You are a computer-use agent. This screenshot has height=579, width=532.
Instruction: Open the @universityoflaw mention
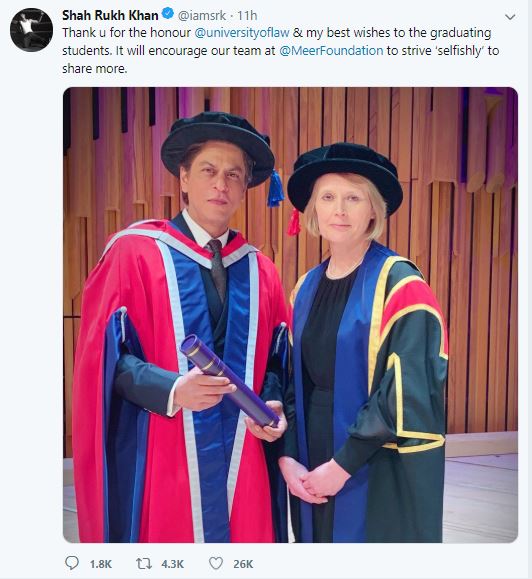click(241, 33)
